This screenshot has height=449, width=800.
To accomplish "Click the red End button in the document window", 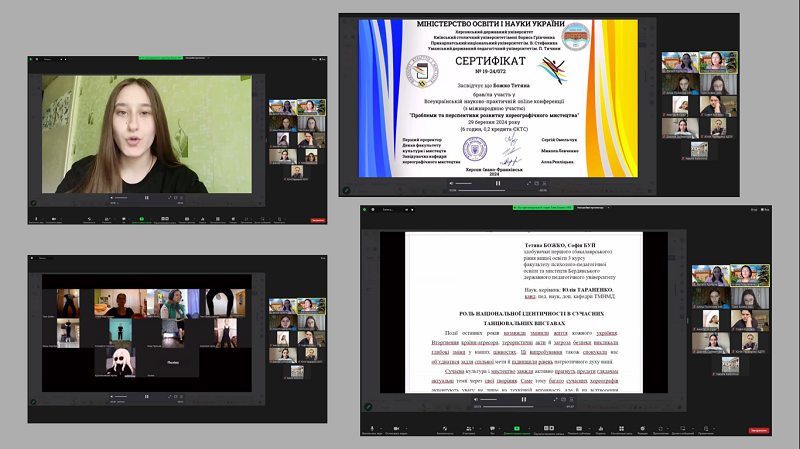I will [759, 429].
